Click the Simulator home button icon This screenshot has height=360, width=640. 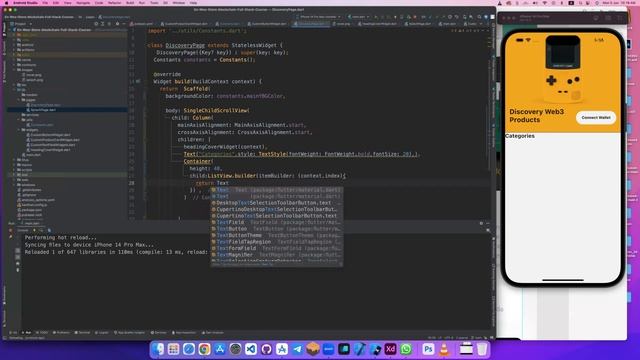click(x=596, y=18)
